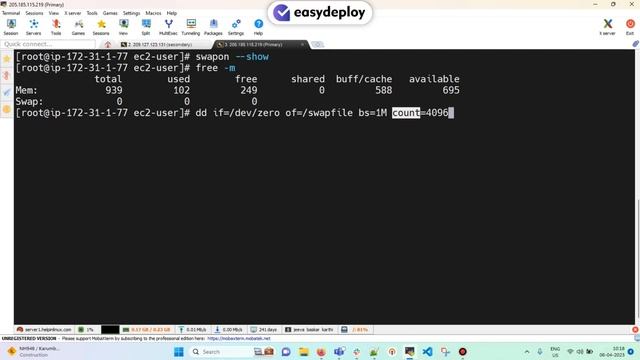640x360 pixels.
Task: Open the X server menu in the menu bar
Action: click(73, 13)
